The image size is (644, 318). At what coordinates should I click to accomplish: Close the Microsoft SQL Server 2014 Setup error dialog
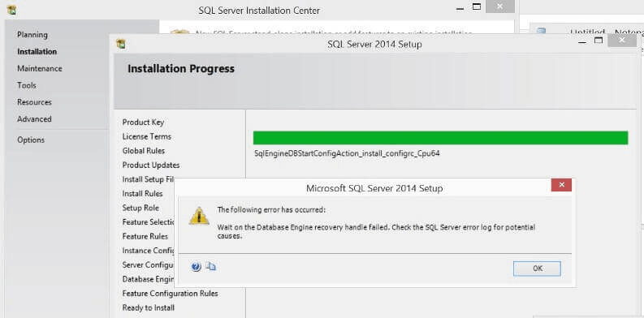561,185
